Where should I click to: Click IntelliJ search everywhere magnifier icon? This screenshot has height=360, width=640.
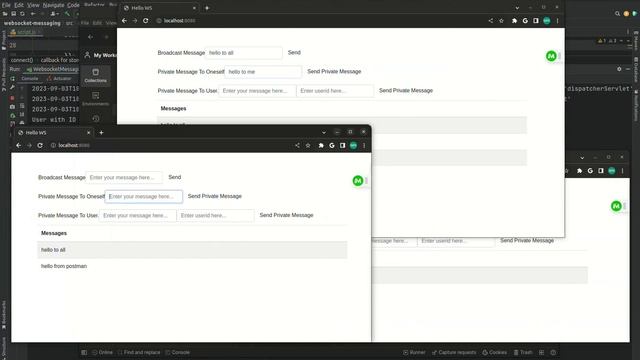pos(618,13)
